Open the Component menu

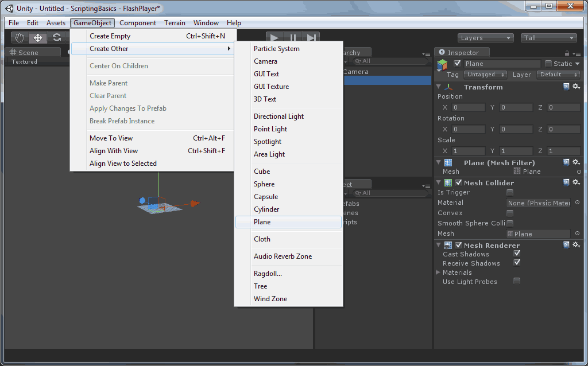pos(138,23)
